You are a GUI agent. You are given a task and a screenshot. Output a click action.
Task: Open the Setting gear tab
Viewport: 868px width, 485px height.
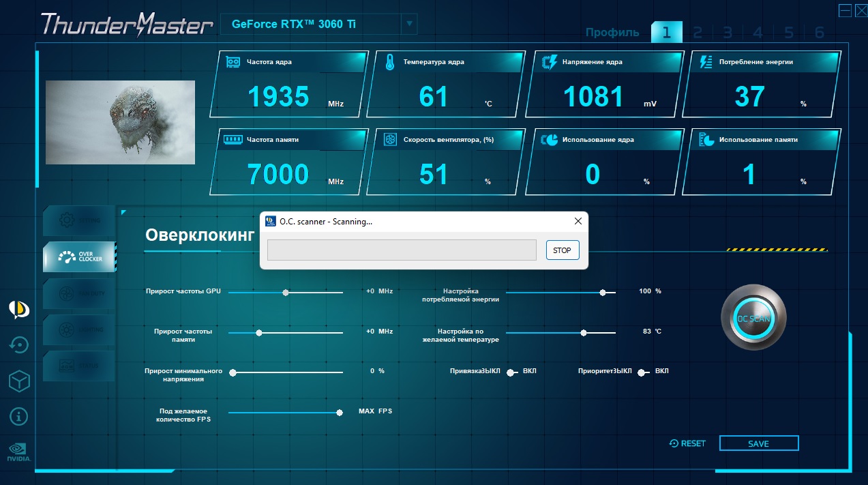click(x=79, y=221)
